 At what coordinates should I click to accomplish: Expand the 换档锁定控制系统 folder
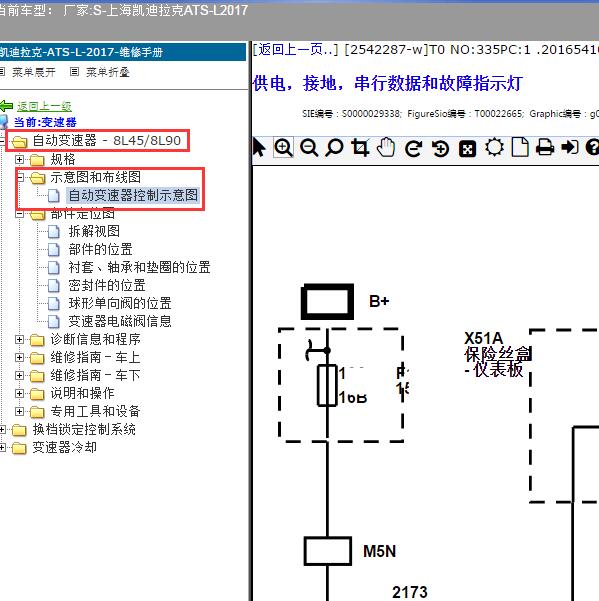[2, 430]
